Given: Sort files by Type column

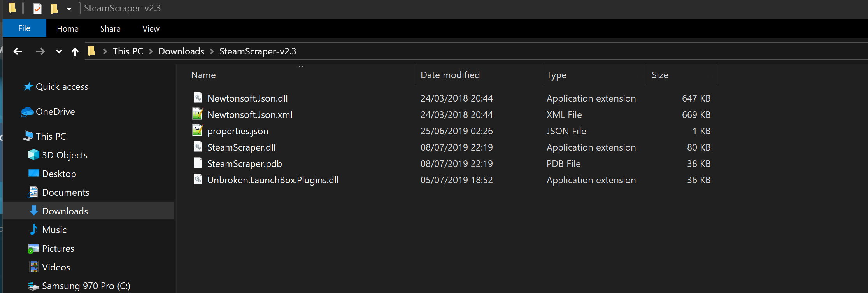Looking at the screenshot, I should [594, 75].
